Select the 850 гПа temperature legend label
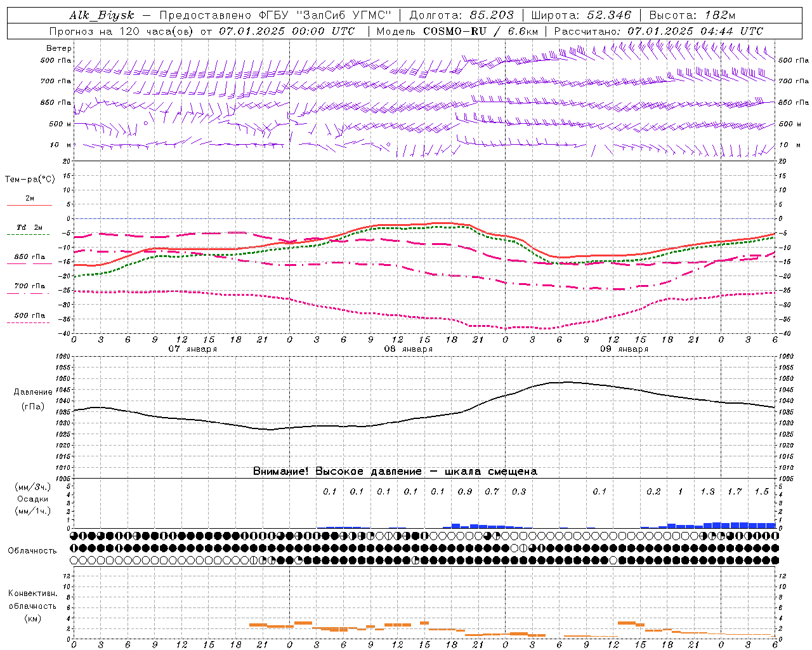The height and width of the screenshot is (650, 812). point(30,257)
